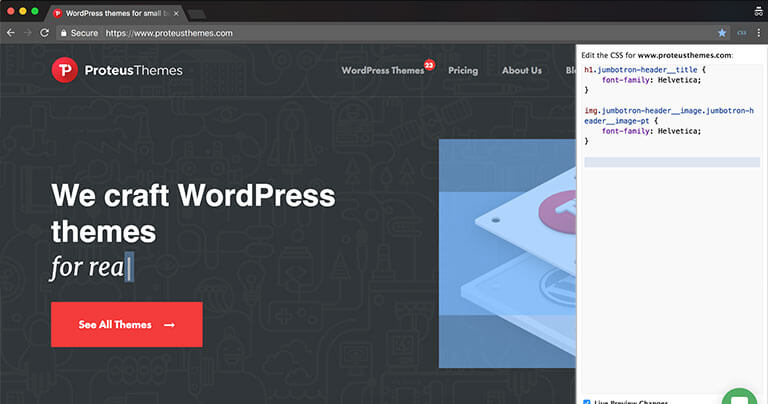Click the green chat bubble button
The width and height of the screenshot is (768, 404).
click(x=740, y=397)
